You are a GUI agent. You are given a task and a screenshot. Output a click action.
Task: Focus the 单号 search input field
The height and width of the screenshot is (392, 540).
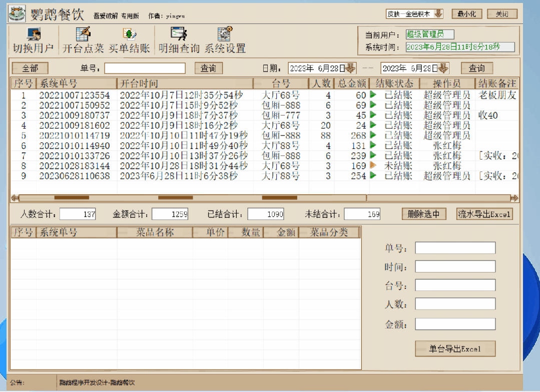click(145, 68)
